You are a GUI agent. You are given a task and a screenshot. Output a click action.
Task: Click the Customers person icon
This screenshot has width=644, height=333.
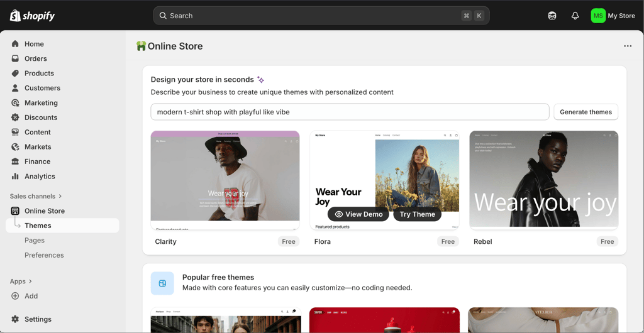15,88
